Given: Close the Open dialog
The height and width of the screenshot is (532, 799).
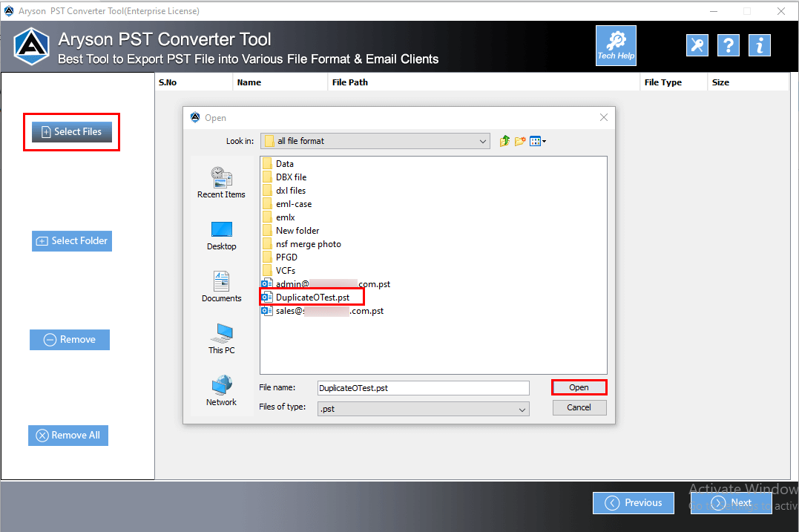Looking at the screenshot, I should (x=604, y=117).
